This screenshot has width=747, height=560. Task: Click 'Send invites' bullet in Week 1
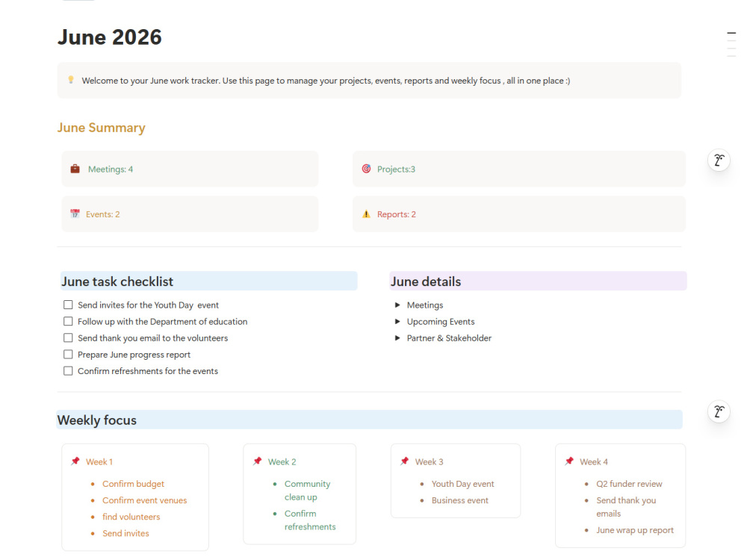tap(125, 533)
